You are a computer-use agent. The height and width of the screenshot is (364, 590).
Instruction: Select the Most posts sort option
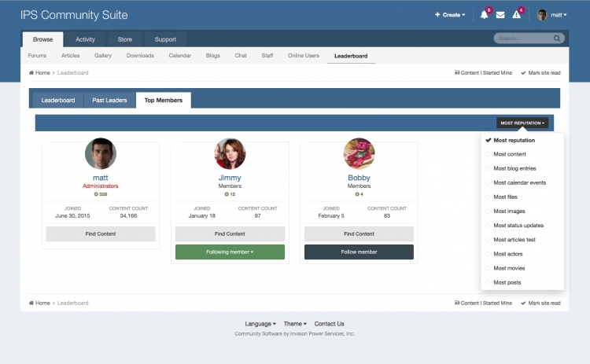point(507,282)
